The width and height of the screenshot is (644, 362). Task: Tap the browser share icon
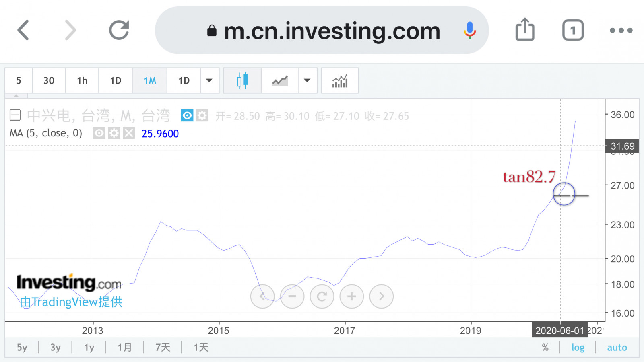pyautogui.click(x=525, y=30)
